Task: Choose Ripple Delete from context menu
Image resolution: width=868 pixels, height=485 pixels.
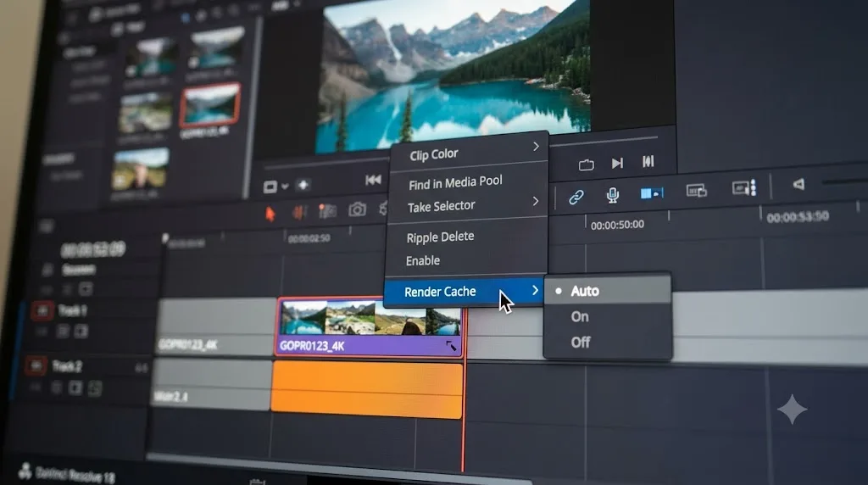Action: (x=440, y=237)
